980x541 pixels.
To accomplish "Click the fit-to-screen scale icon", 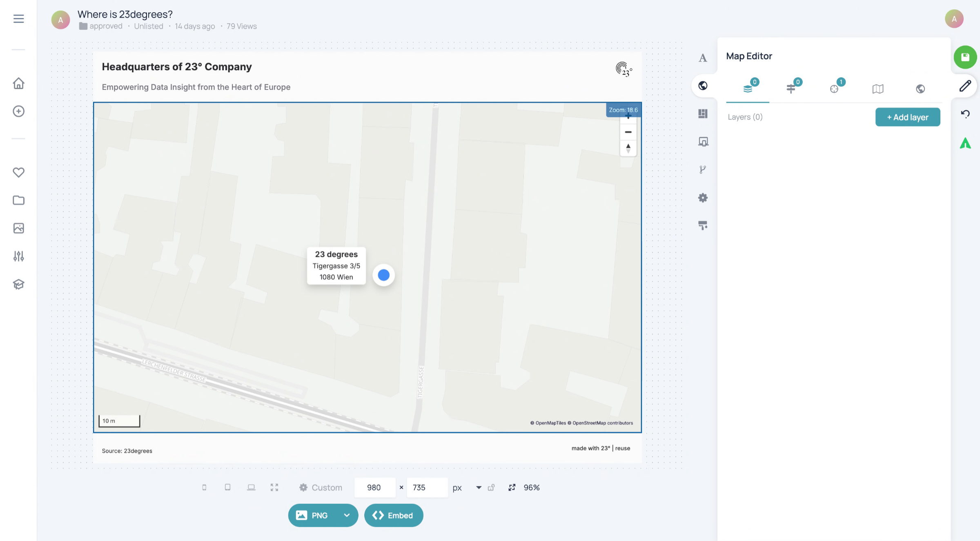I will click(x=512, y=488).
